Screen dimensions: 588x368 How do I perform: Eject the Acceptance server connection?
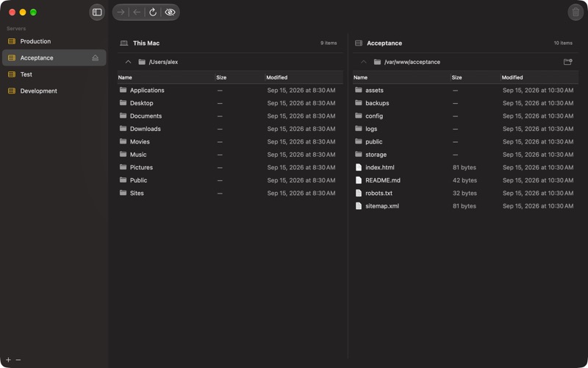pyautogui.click(x=96, y=58)
